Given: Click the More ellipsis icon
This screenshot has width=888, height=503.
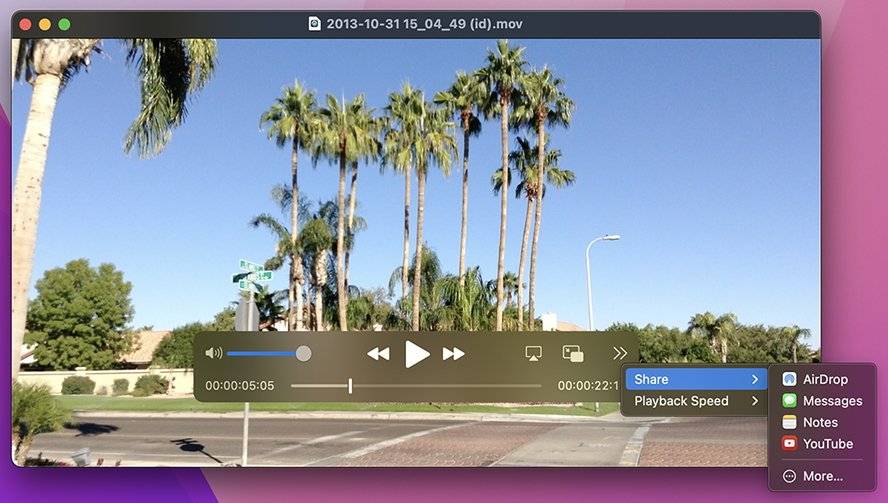Looking at the screenshot, I should click(x=789, y=476).
